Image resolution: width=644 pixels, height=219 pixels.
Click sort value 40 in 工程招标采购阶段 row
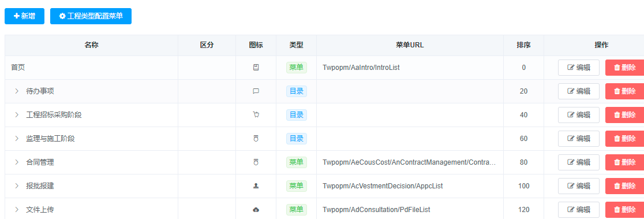(523, 115)
